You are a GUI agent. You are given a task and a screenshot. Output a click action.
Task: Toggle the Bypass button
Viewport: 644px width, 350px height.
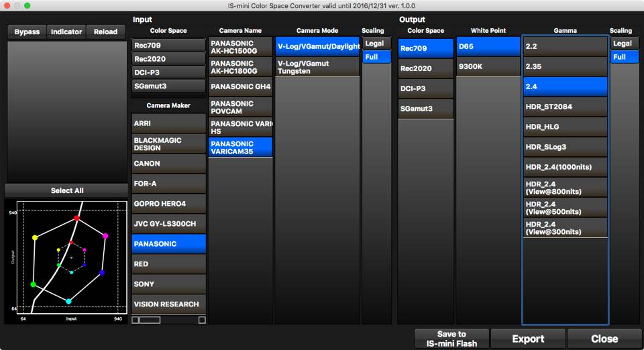click(x=27, y=32)
